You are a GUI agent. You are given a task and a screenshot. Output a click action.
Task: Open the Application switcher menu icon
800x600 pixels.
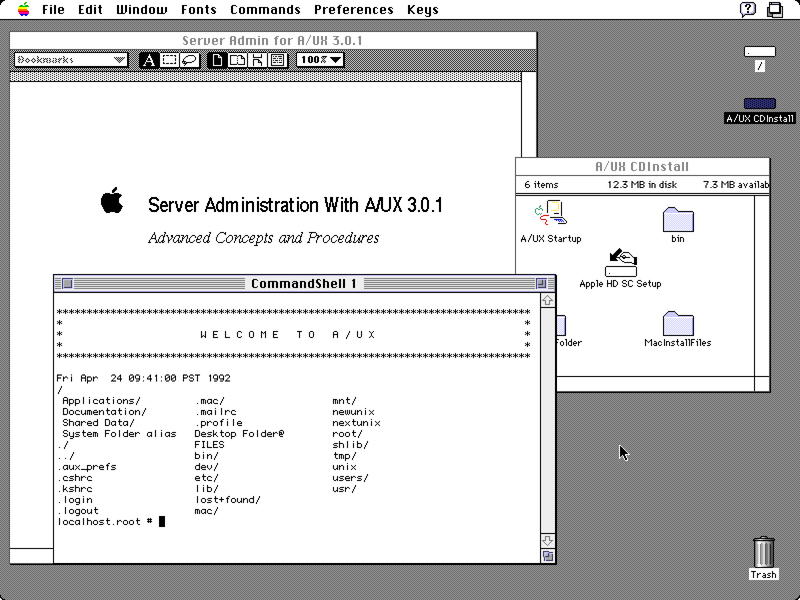(775, 10)
